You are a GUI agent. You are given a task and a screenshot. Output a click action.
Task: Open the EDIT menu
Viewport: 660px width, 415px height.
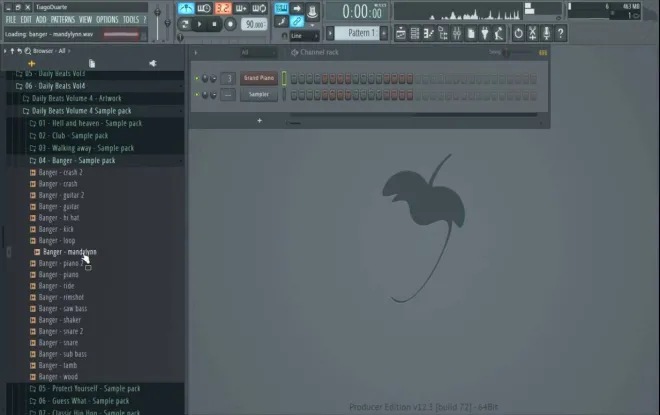point(26,20)
